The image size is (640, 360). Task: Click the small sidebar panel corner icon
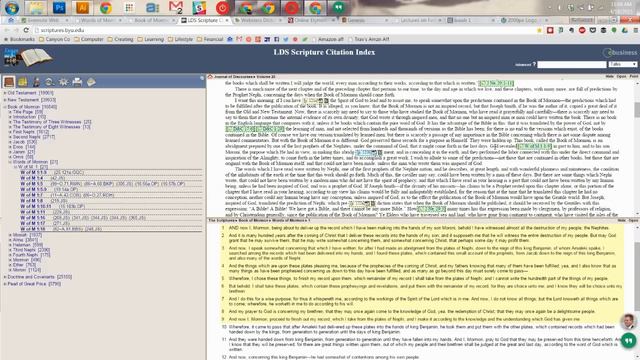pos(202,78)
